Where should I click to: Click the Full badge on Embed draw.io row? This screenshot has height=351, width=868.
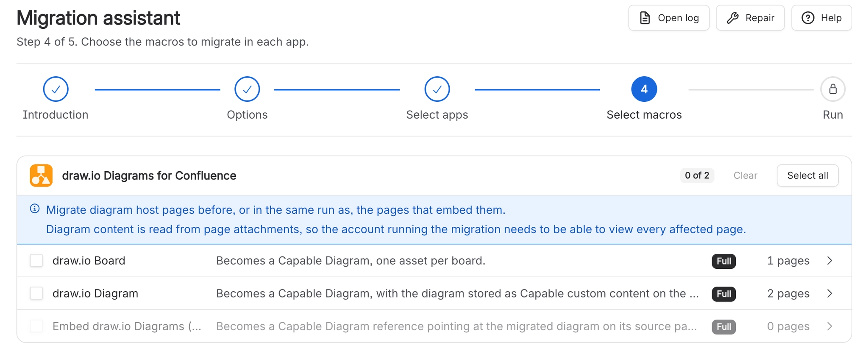tap(724, 327)
